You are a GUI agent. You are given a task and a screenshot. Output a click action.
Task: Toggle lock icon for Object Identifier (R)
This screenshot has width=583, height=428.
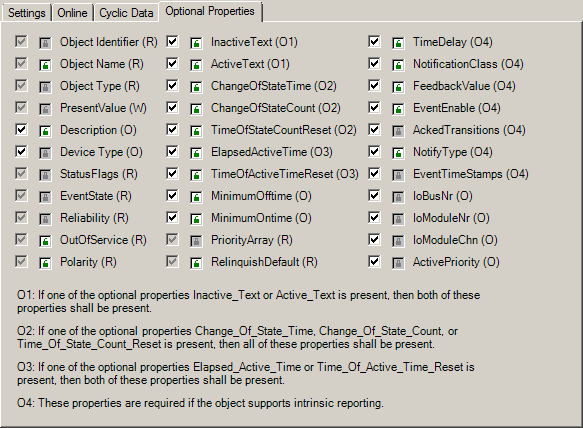tap(45, 43)
